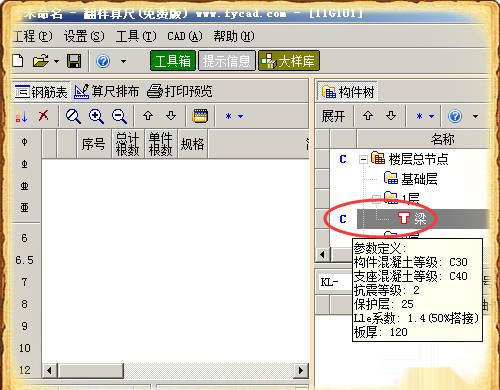500x390 pixels.
Task: Click the rebar table horizontal scrollbar thumb
Action: [91, 370]
